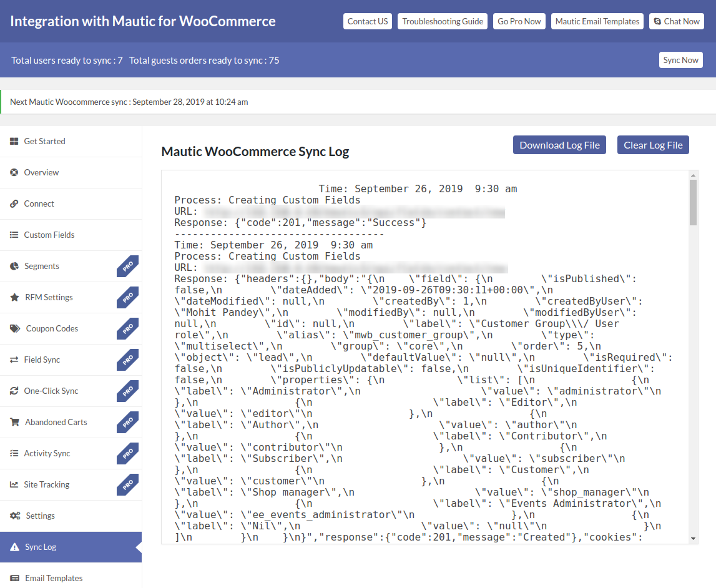The width and height of the screenshot is (716, 588).
Task: Click the log scrollbar down arrow
Action: coord(693,539)
